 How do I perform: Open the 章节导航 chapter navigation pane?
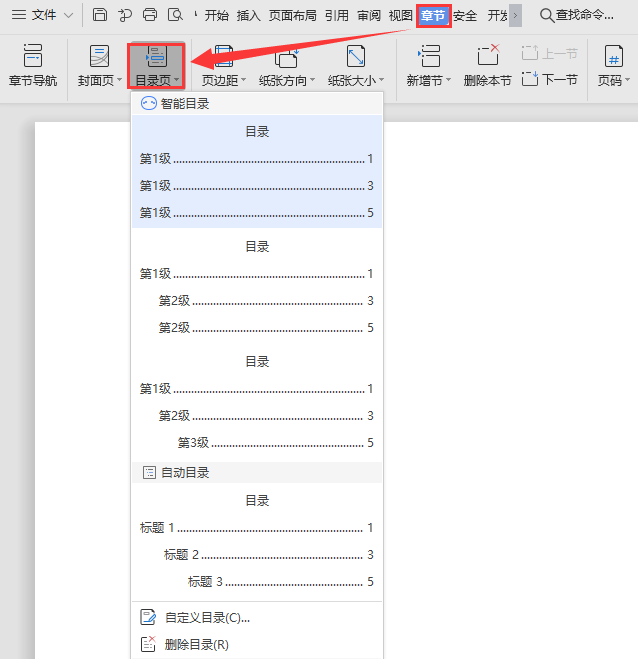click(x=33, y=66)
